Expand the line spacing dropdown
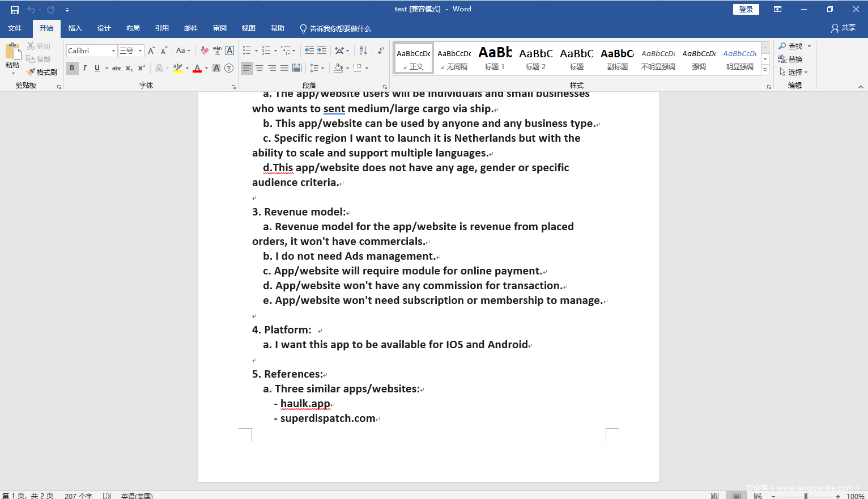This screenshot has width=868, height=499. coord(323,68)
